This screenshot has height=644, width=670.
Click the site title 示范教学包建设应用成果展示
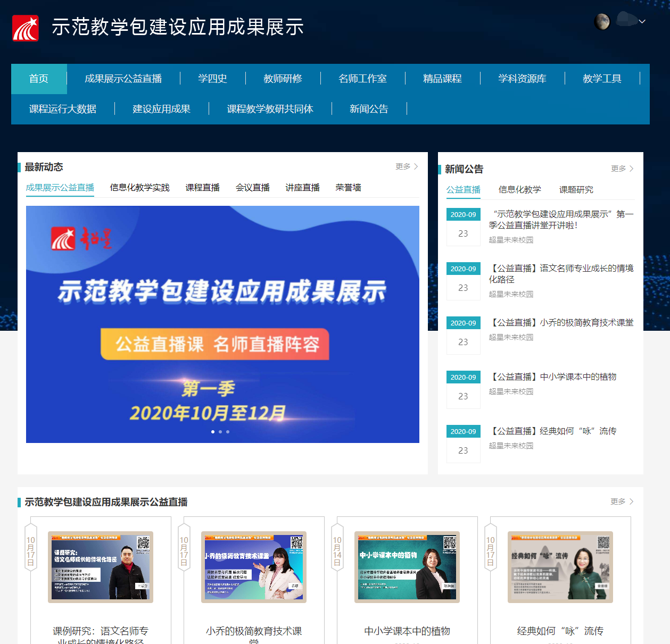(178, 27)
